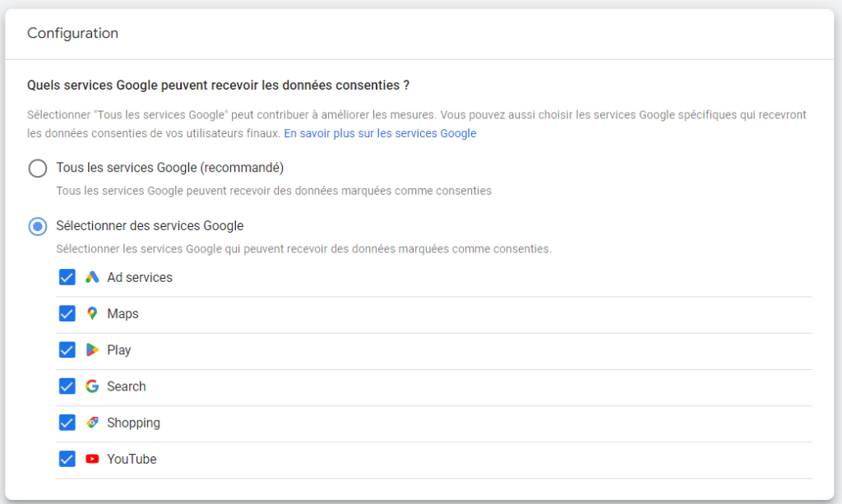The height and width of the screenshot is (504, 842).
Task: Click the Google Search G icon
Action: [x=92, y=386]
